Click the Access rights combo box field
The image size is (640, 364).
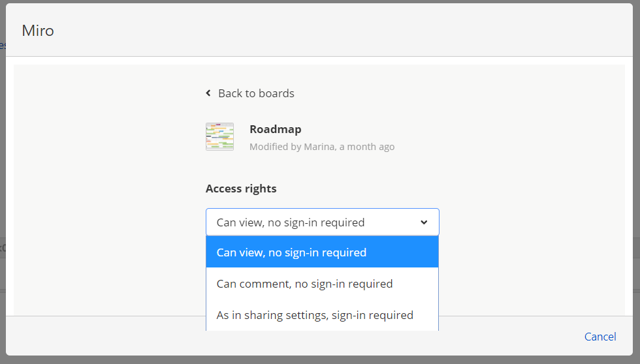coord(313,222)
